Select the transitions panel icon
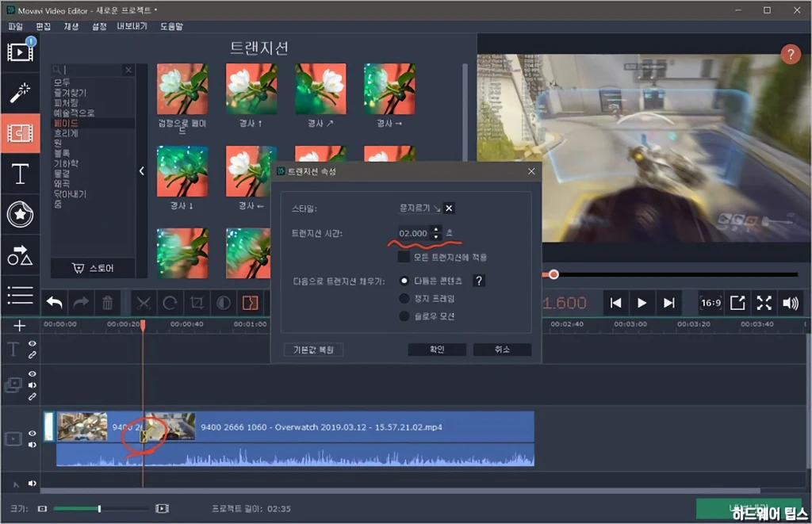Viewport: 812px width, 524px height. coord(20,134)
